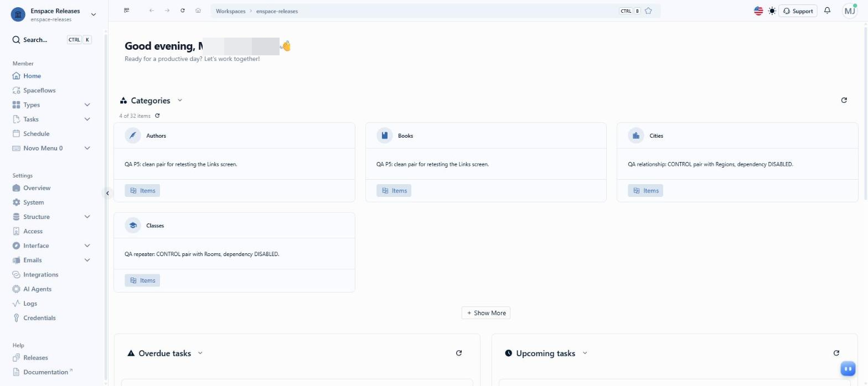Click the Upcoming tasks clock icon
The height and width of the screenshot is (386, 868).
coord(509,353)
